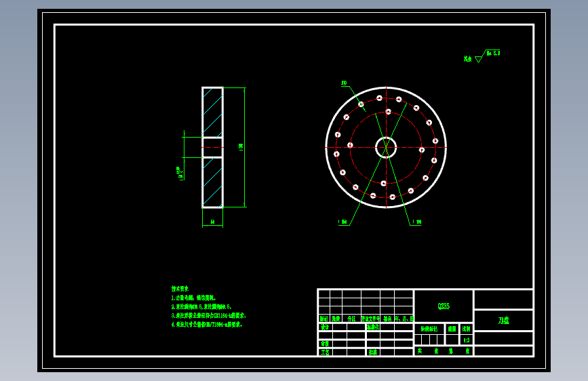588x381 pixels.
Task: Select technical note 2 about 未注倒角C0.5
Action: pos(201,306)
